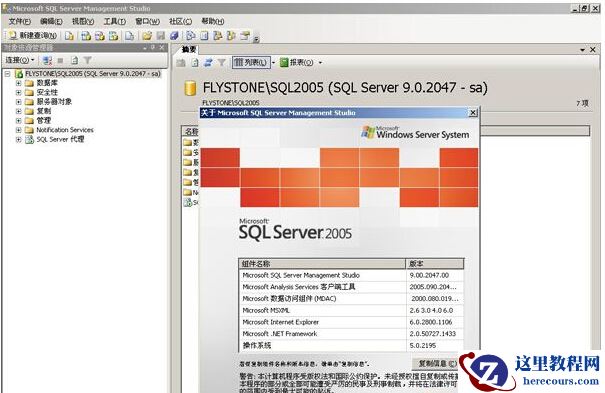
Task: Click the Filter funnel in Summary toolbar
Action: coord(221,62)
